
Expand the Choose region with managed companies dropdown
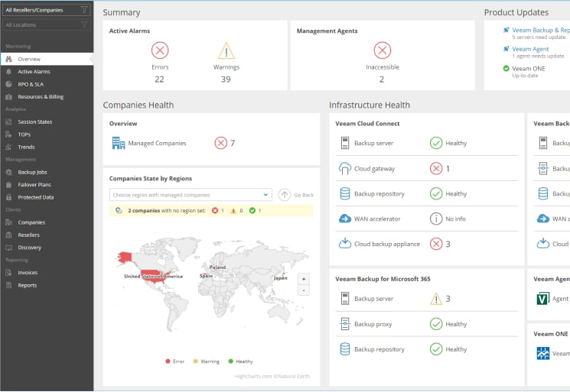(x=190, y=195)
